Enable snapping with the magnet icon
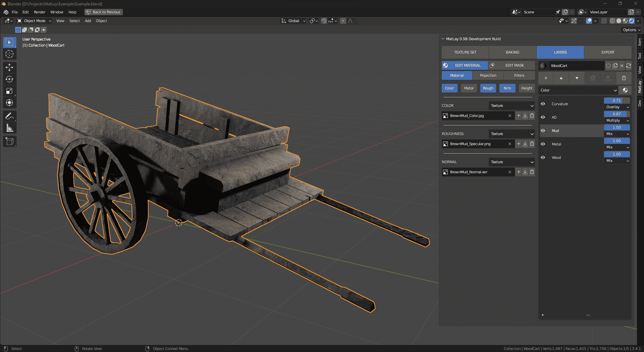The height and width of the screenshot is (352, 644). (x=324, y=21)
